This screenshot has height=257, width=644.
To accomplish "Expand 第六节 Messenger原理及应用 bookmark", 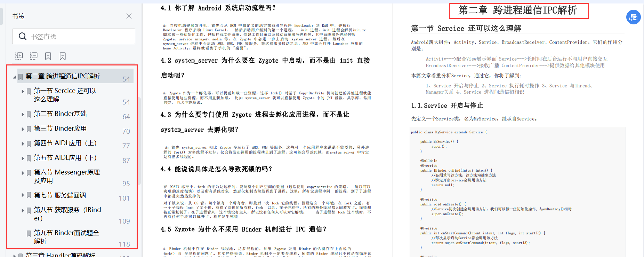I will (x=23, y=173).
